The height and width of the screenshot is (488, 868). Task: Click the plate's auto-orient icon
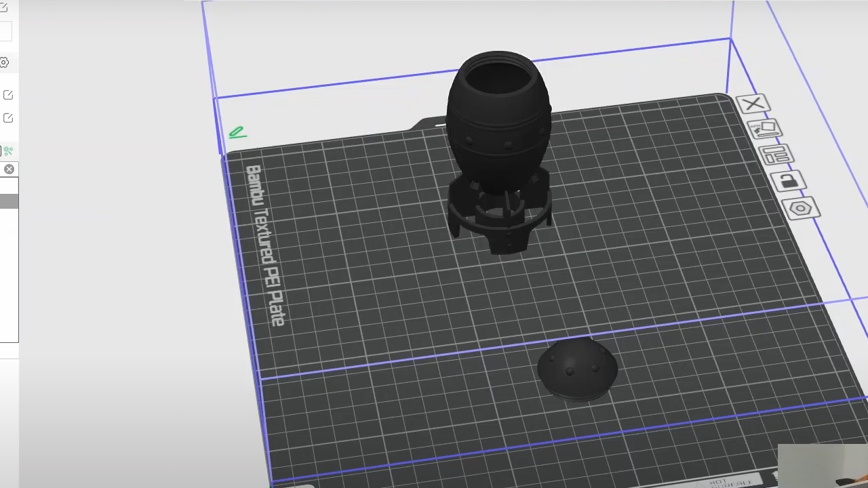click(764, 128)
